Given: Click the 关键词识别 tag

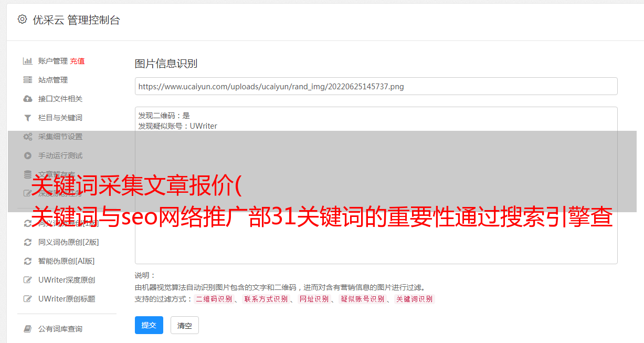Looking at the screenshot, I should coord(415,299).
